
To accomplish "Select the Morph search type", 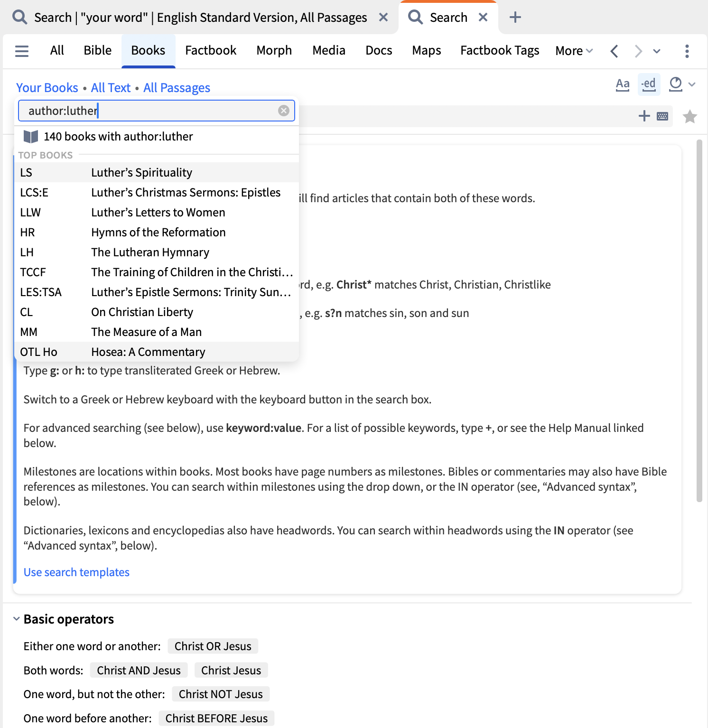I will click(274, 50).
